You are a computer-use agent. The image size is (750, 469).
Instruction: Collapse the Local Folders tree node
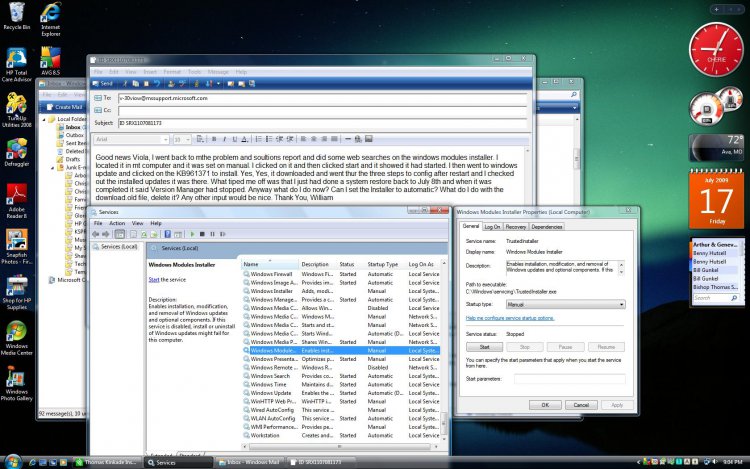tap(44, 119)
